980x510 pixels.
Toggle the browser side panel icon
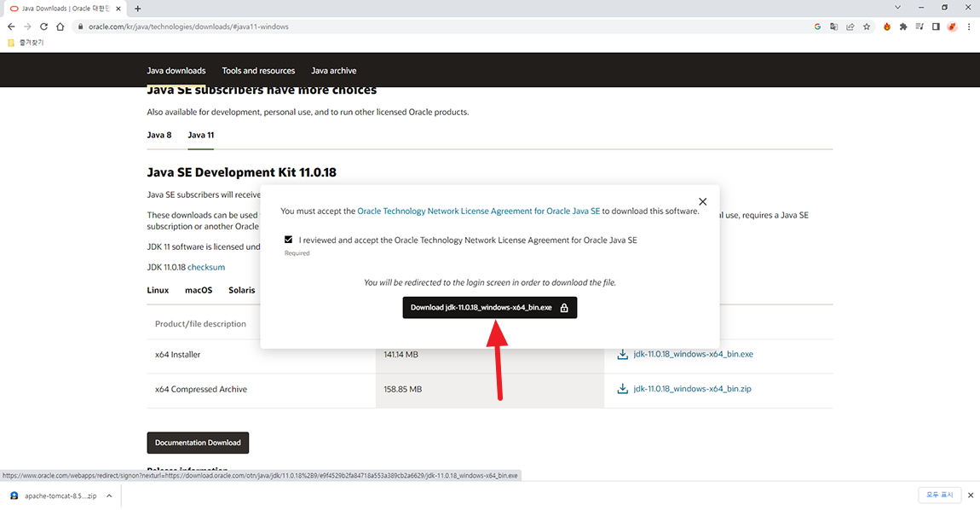tap(936, 27)
